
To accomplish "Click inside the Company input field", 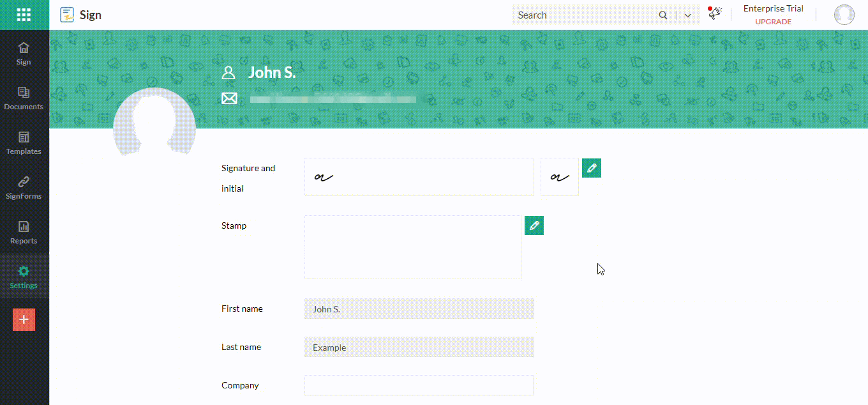I will 419,385.
